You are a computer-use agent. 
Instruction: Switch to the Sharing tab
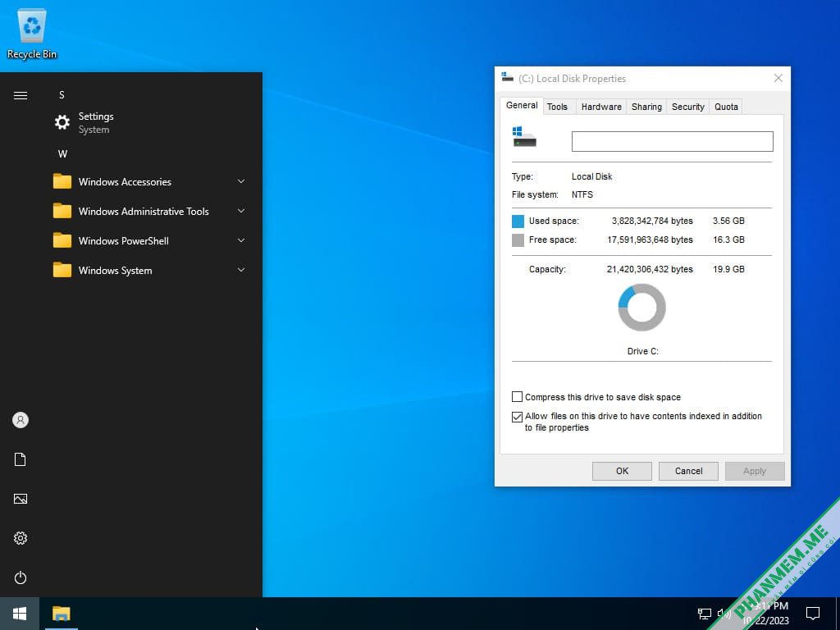(x=646, y=107)
